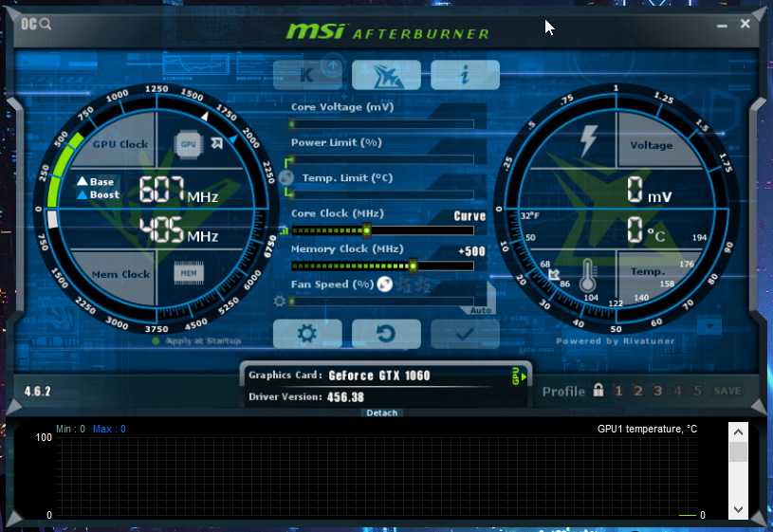Image resolution: width=773 pixels, height=532 pixels.
Task: Click the Powered by Rivatuner text
Action: point(615,341)
